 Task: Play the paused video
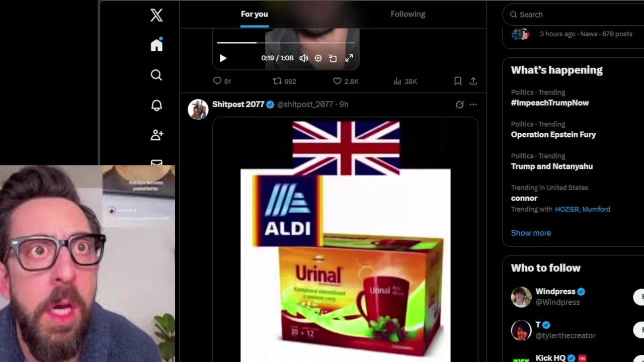click(223, 58)
